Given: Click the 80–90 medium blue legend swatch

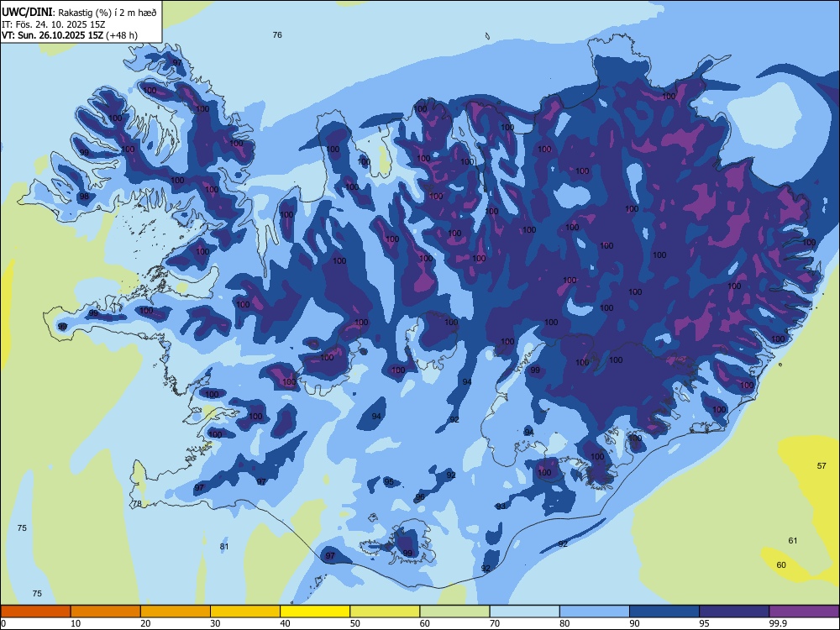Looking at the screenshot, I should tap(595, 612).
